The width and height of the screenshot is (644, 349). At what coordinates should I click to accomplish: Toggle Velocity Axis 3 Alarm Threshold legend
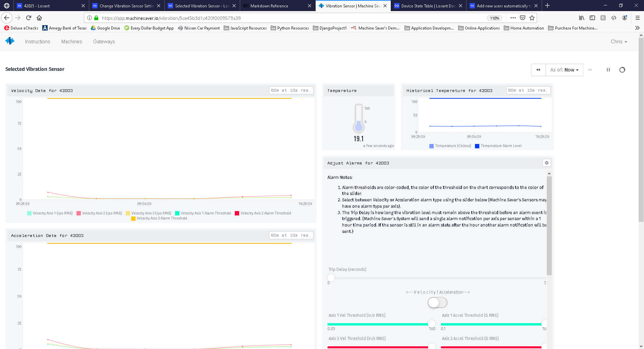[159, 218]
